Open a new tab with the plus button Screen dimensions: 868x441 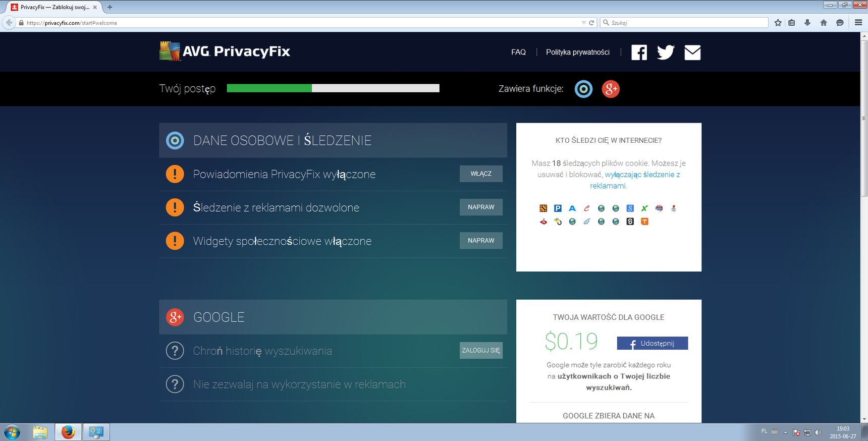[110, 7]
